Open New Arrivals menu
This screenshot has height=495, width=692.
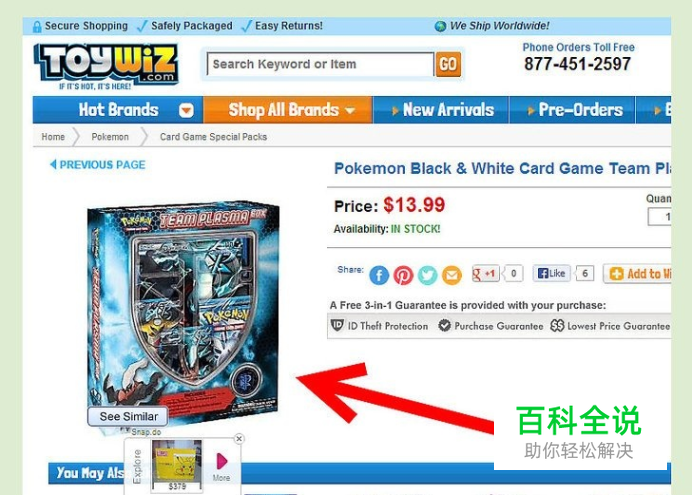(442, 109)
